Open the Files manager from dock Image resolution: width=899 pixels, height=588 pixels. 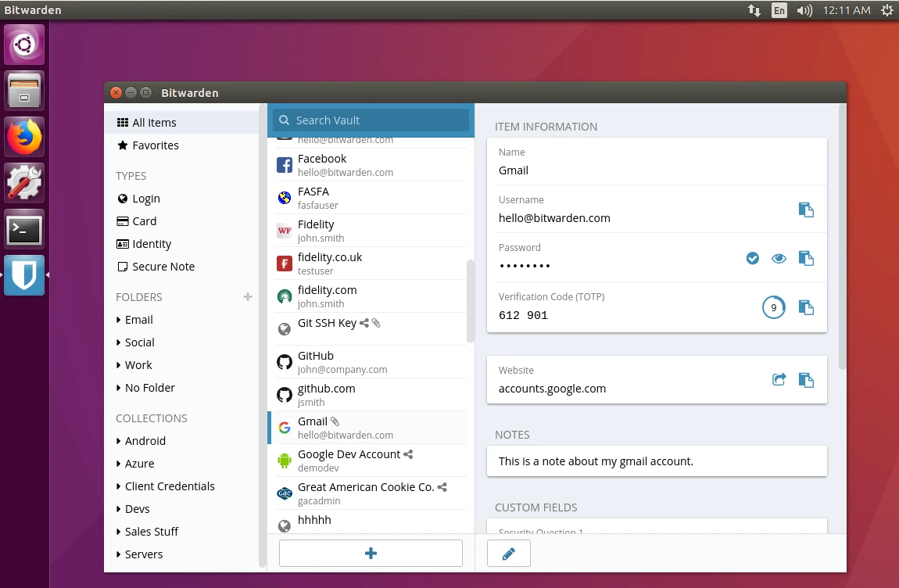click(x=25, y=91)
